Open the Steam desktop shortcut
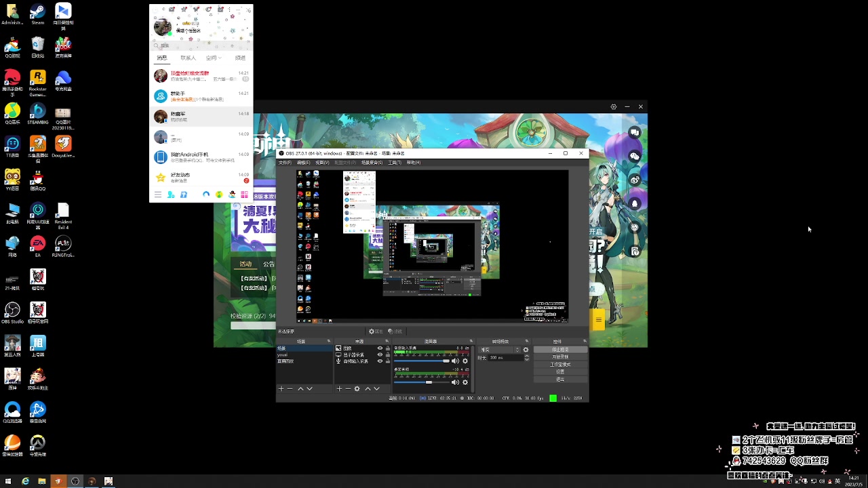 point(38,14)
